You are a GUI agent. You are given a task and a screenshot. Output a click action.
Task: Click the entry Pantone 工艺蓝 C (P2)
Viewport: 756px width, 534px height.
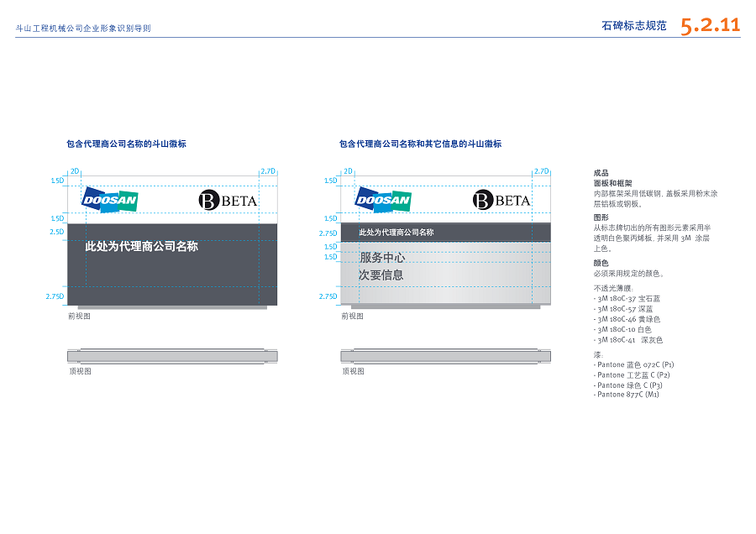[x=632, y=375]
